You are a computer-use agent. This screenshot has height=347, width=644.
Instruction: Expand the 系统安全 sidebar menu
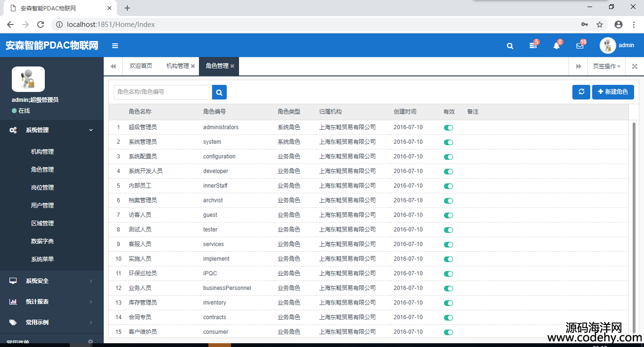[51, 281]
